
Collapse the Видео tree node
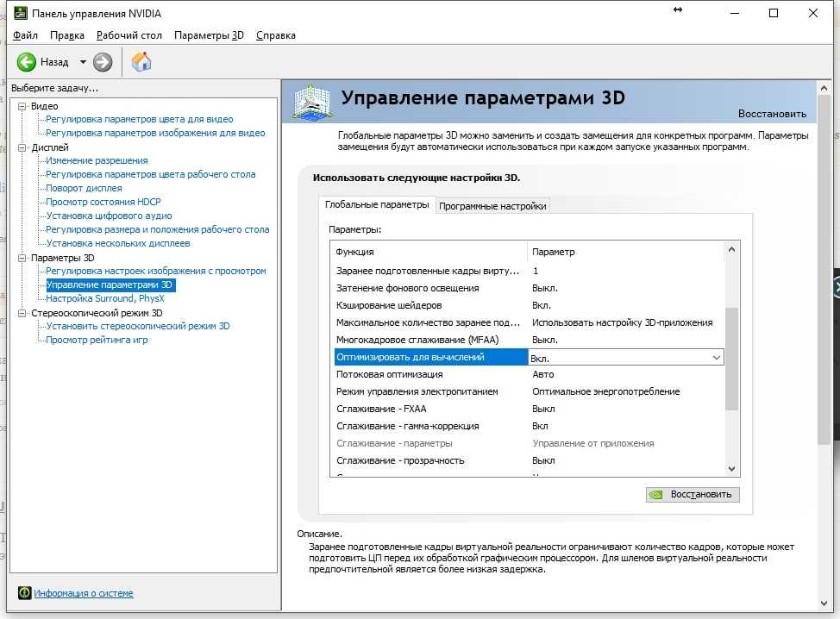click(x=22, y=106)
